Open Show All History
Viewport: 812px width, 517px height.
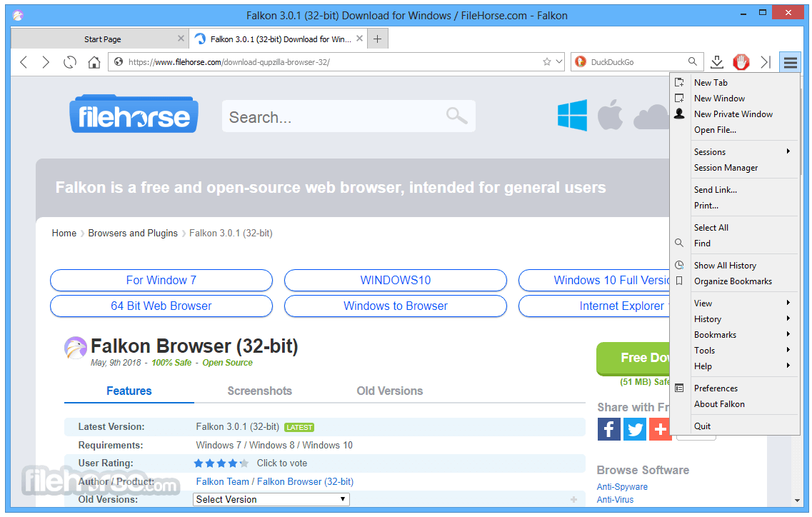(735, 265)
